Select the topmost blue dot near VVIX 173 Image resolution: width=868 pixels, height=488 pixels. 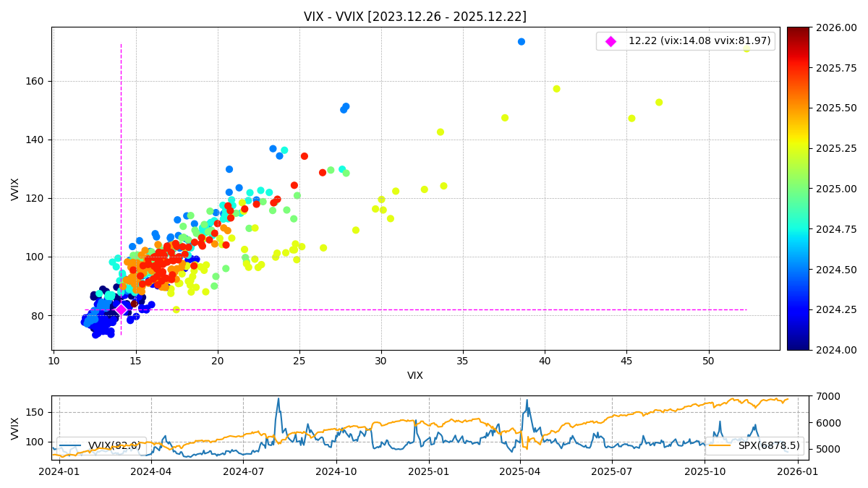[x=522, y=42]
